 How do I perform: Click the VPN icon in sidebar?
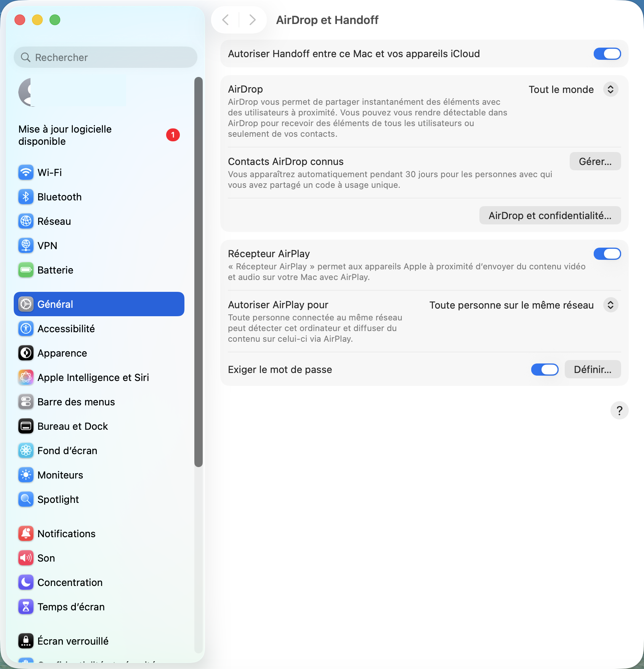click(x=26, y=246)
